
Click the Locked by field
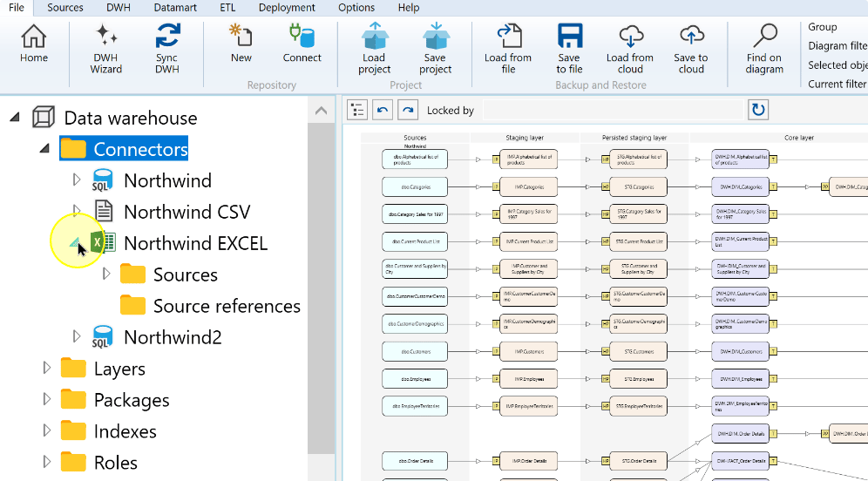(x=613, y=110)
